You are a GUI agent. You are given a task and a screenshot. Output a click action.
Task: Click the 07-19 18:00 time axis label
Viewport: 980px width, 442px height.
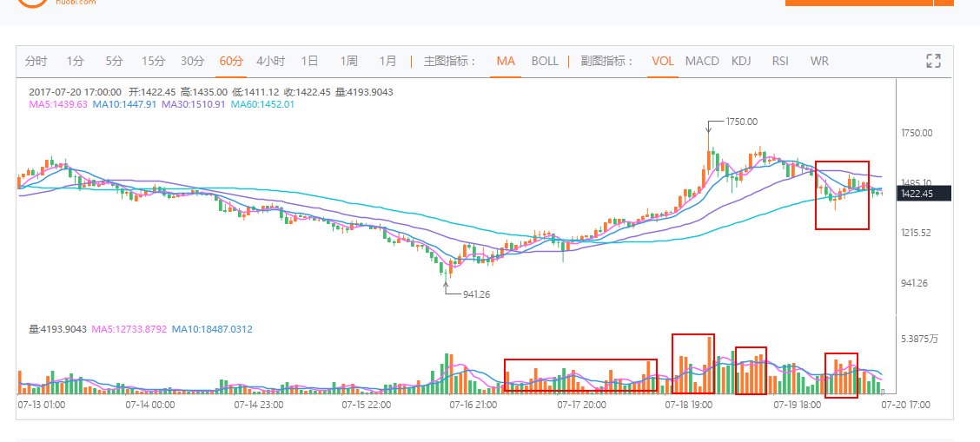coord(797,405)
